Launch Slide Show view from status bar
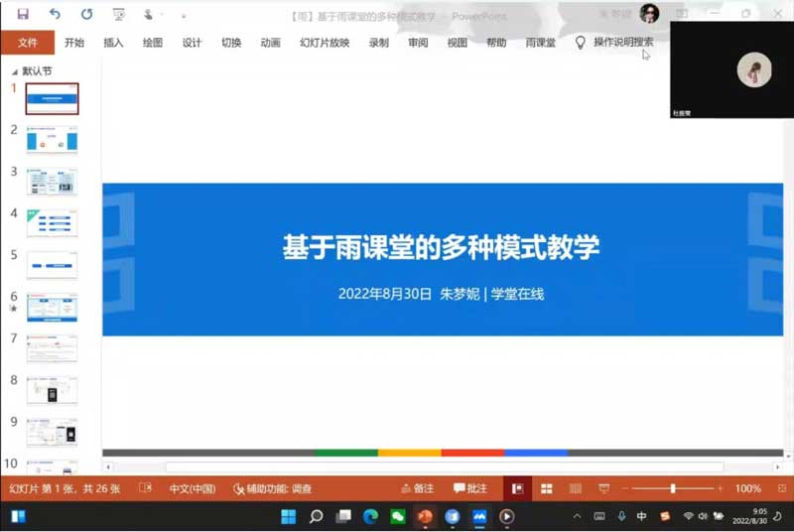Image resolution: width=794 pixels, height=532 pixels. click(603, 488)
